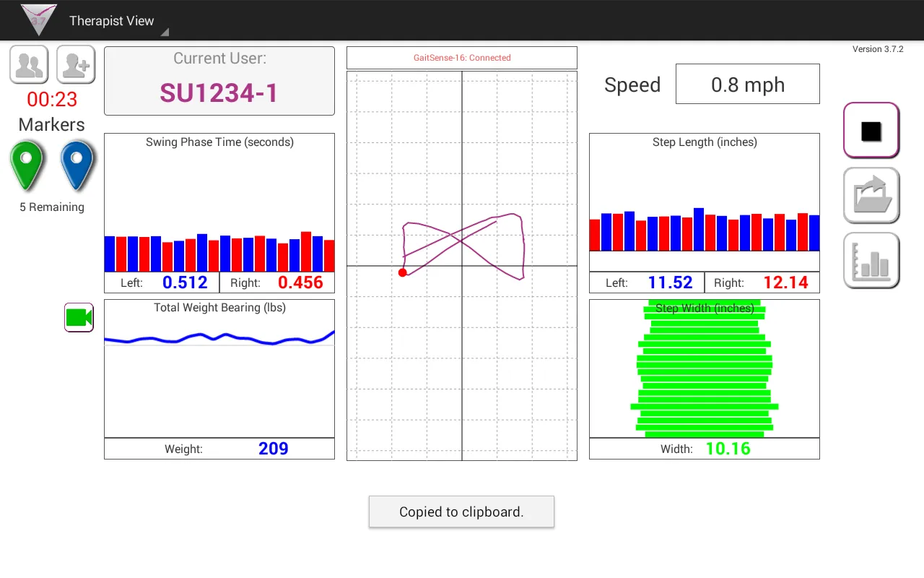Click the Step Length bar chart
This screenshot has height=578, width=924.
705,202
